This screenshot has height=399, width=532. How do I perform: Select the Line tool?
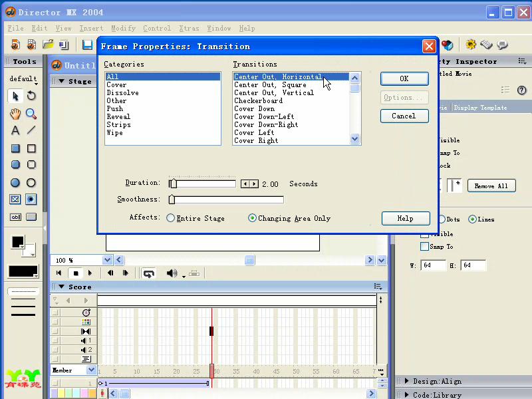pyautogui.click(x=31, y=130)
